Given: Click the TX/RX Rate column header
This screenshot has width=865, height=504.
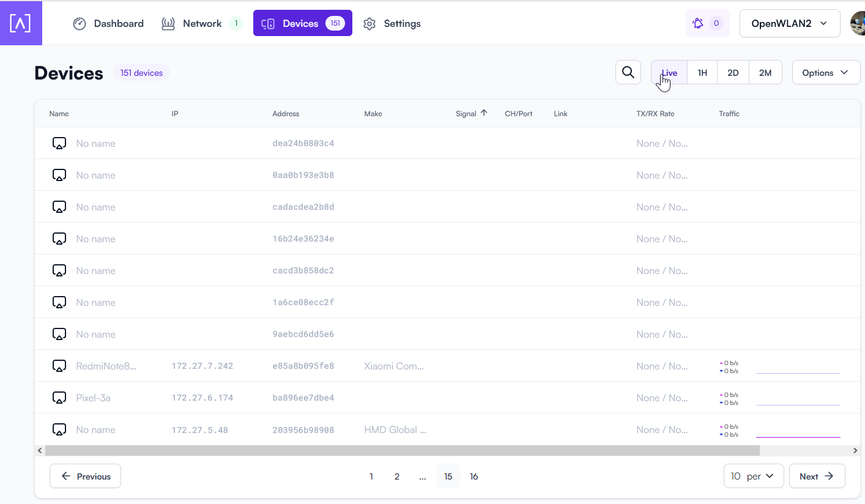Looking at the screenshot, I should click(655, 114).
